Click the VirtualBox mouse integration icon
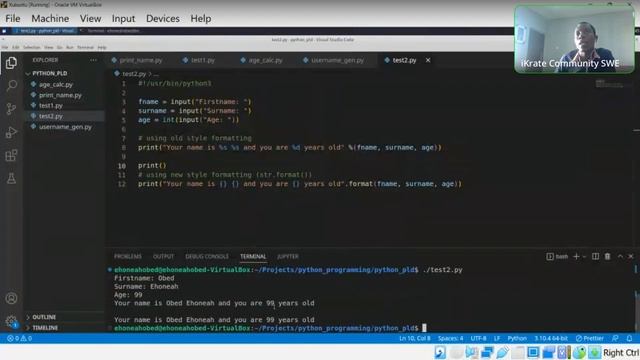Screen dimensions: 640x360 (x=579, y=352)
